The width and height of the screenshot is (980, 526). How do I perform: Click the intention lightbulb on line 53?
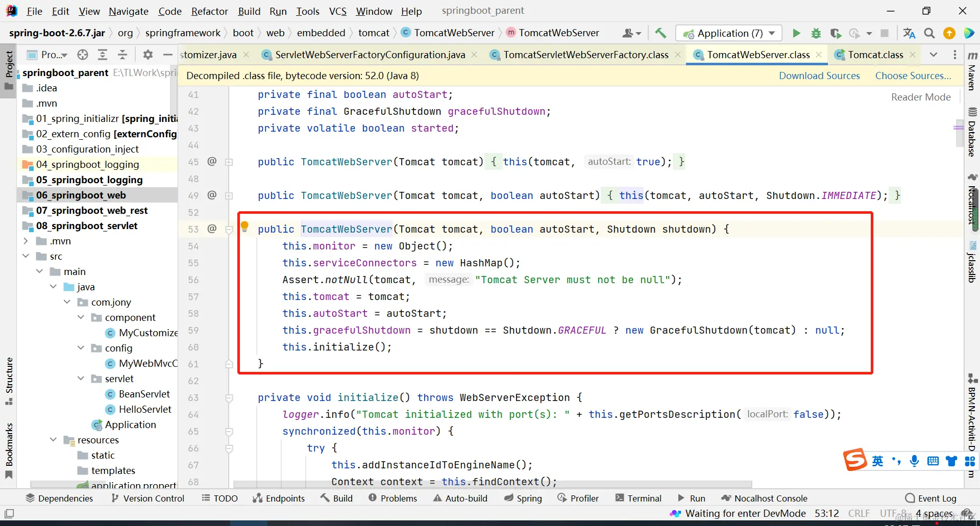[244, 227]
